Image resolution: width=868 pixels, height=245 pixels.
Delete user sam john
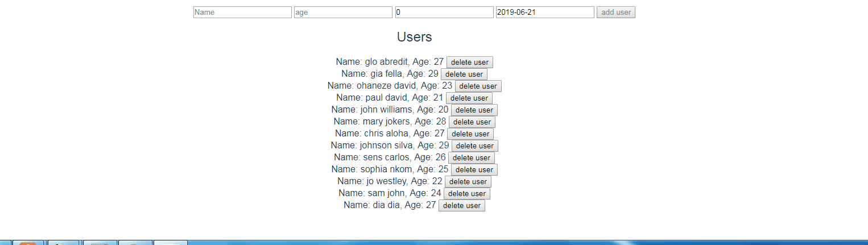467,194
